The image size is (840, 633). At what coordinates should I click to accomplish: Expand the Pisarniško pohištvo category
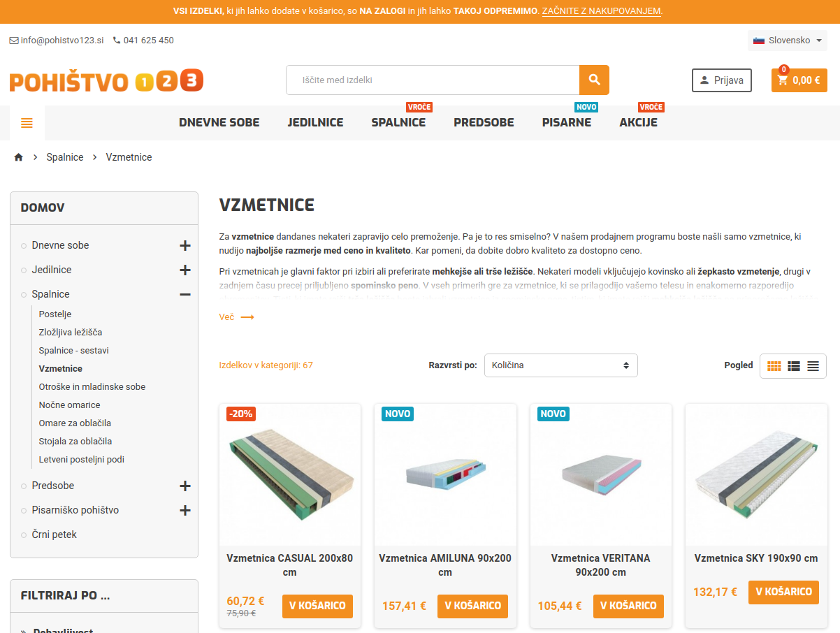click(x=185, y=510)
